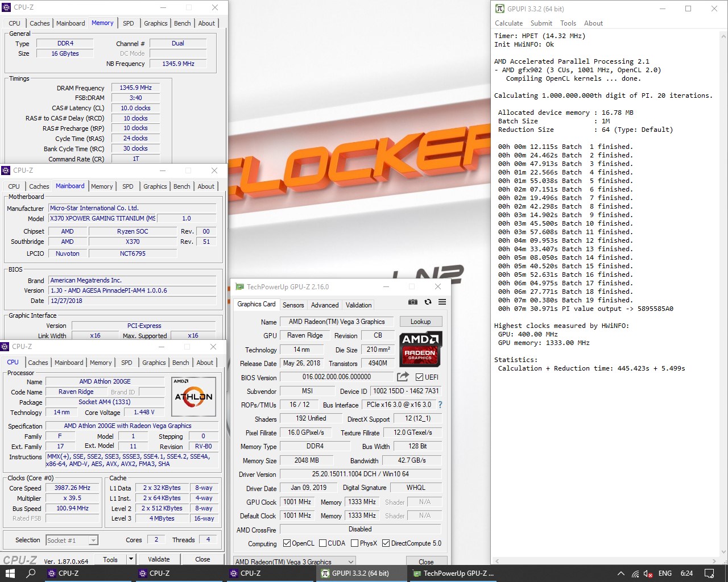
Task: Open Action Center notifications icon
Action: coord(709,573)
